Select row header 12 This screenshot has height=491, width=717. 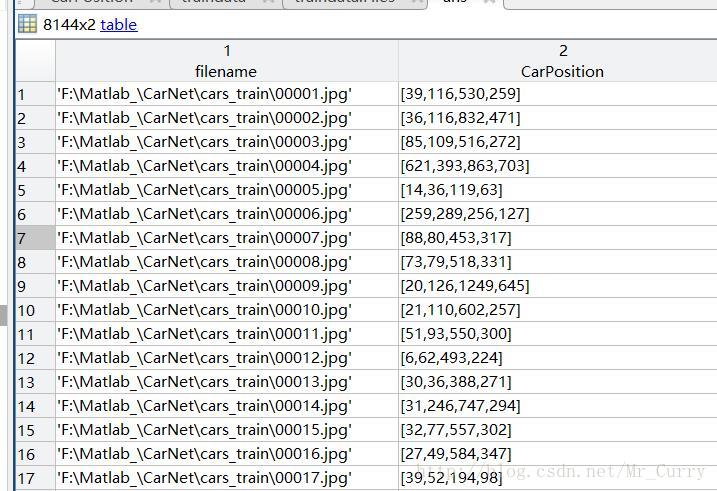[x=36, y=358]
